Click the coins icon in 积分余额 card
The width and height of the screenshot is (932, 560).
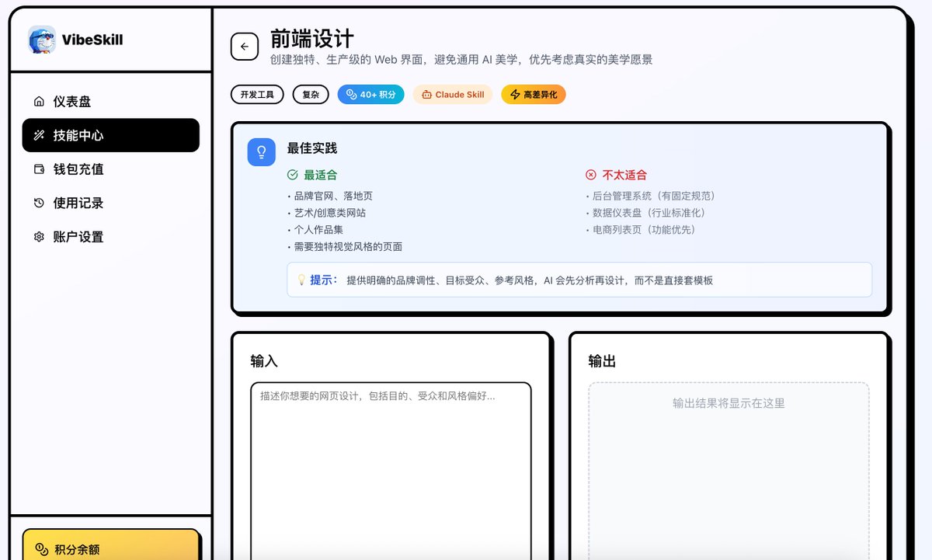pyautogui.click(x=43, y=549)
